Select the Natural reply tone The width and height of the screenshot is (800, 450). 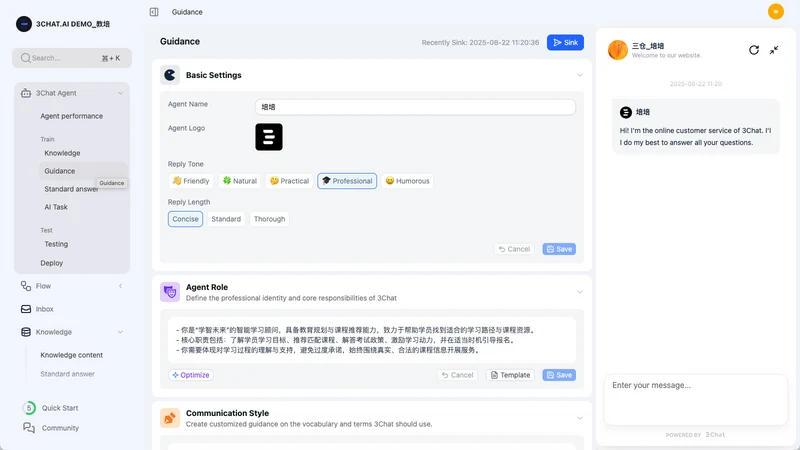point(240,181)
